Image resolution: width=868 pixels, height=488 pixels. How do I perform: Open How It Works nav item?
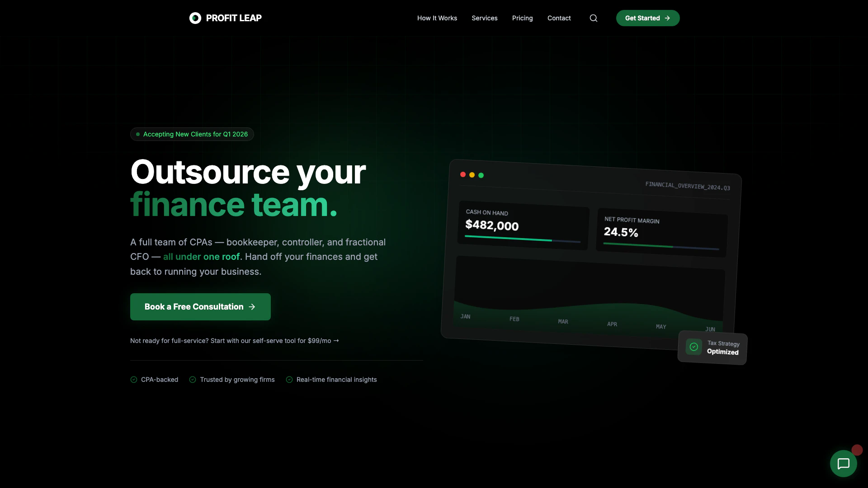(437, 18)
